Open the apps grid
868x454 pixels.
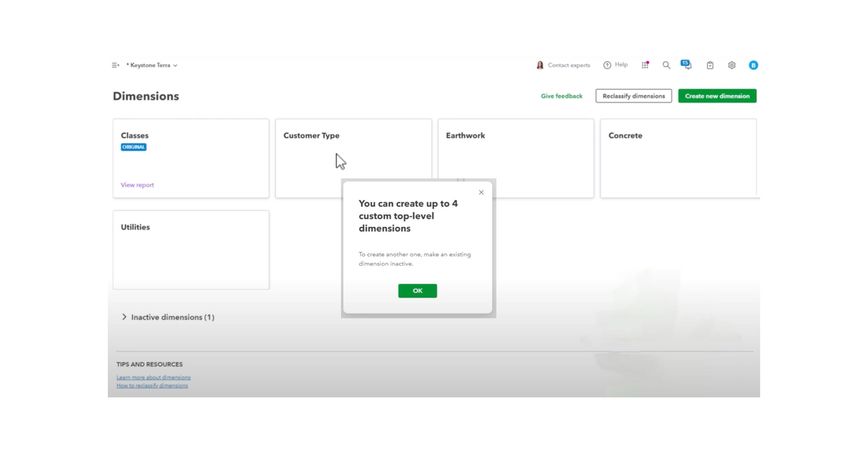coord(645,65)
